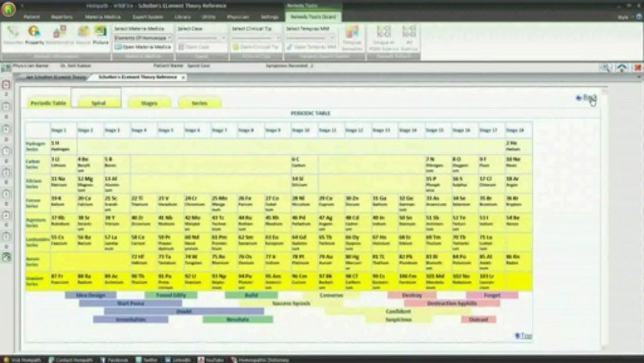
Task: Open the YouTube status bar link
Action: (210, 360)
